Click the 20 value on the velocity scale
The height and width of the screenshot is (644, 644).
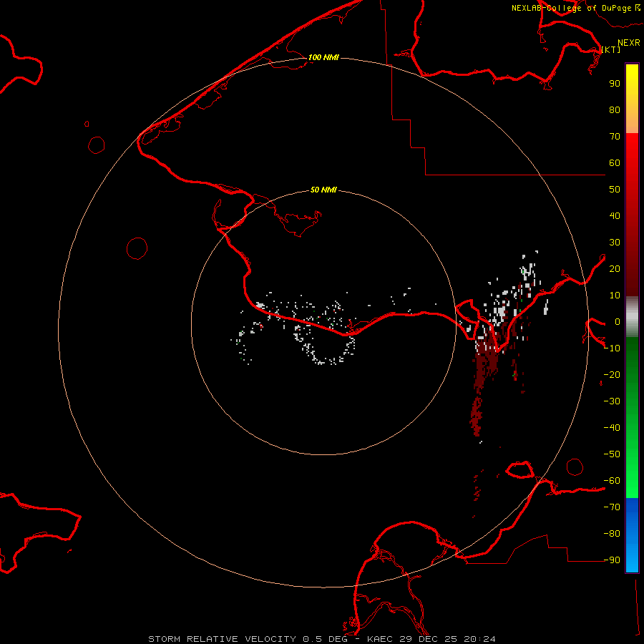coord(615,268)
